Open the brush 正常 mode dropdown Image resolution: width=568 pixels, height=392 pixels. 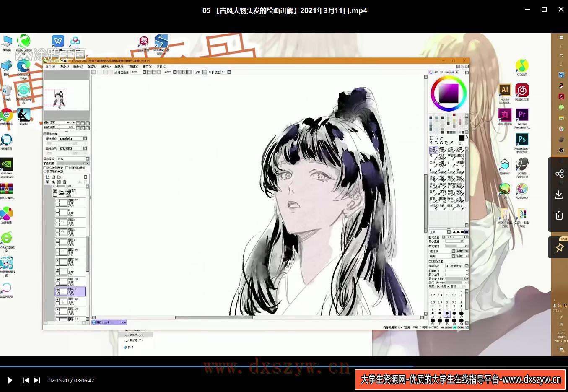click(x=440, y=232)
